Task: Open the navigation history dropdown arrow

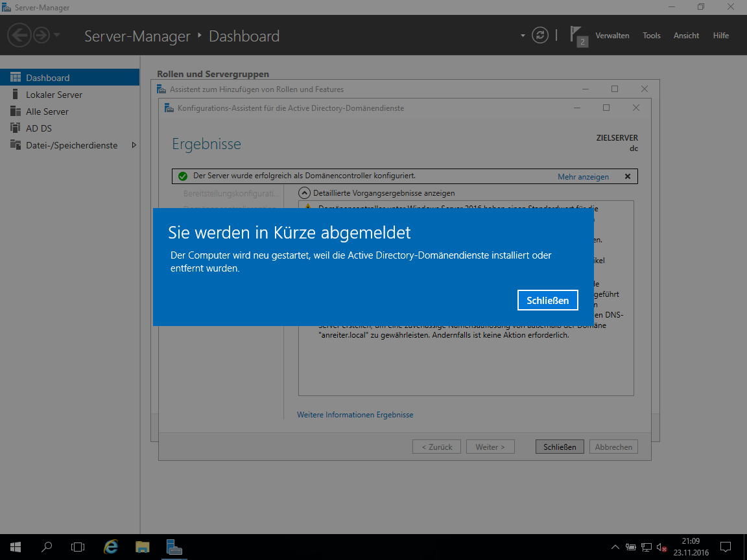Action: click(x=57, y=35)
